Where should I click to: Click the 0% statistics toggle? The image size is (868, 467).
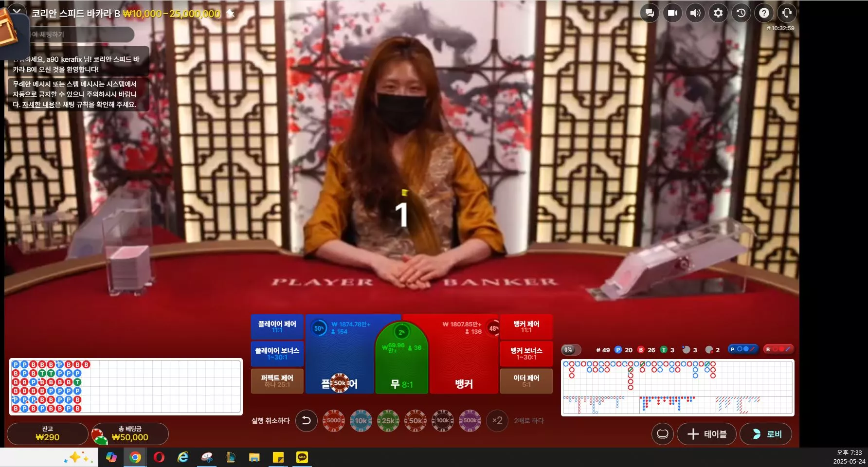[571, 350]
